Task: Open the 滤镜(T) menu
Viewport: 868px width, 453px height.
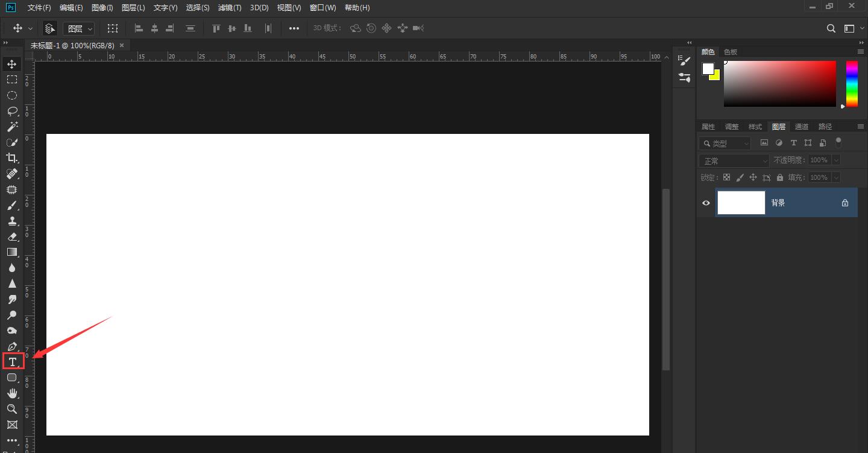Action: click(x=230, y=8)
